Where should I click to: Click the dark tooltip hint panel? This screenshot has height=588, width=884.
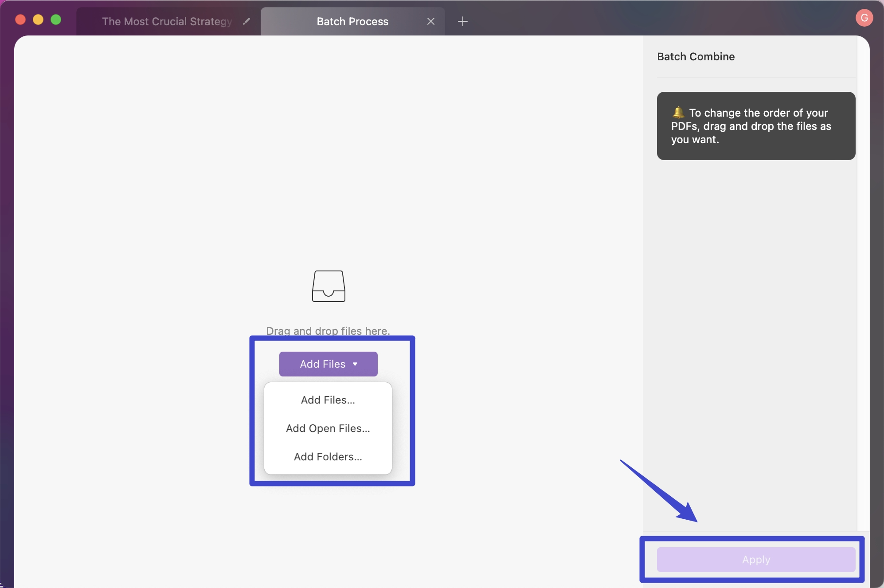pos(755,125)
